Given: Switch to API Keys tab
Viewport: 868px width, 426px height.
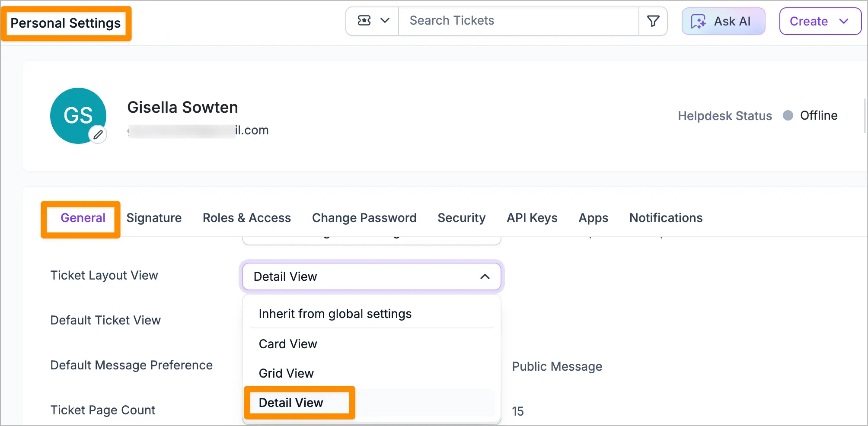Looking at the screenshot, I should tap(532, 218).
